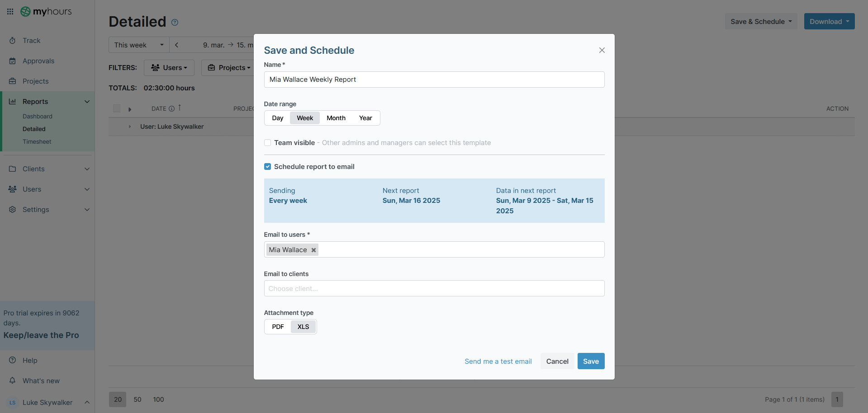
Task: Uncheck Schedule report to email
Action: [x=267, y=166]
